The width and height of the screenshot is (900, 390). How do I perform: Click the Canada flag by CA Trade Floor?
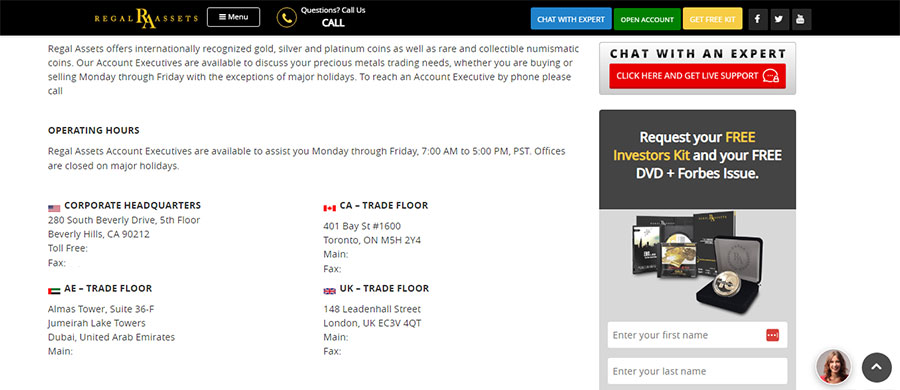click(x=329, y=208)
